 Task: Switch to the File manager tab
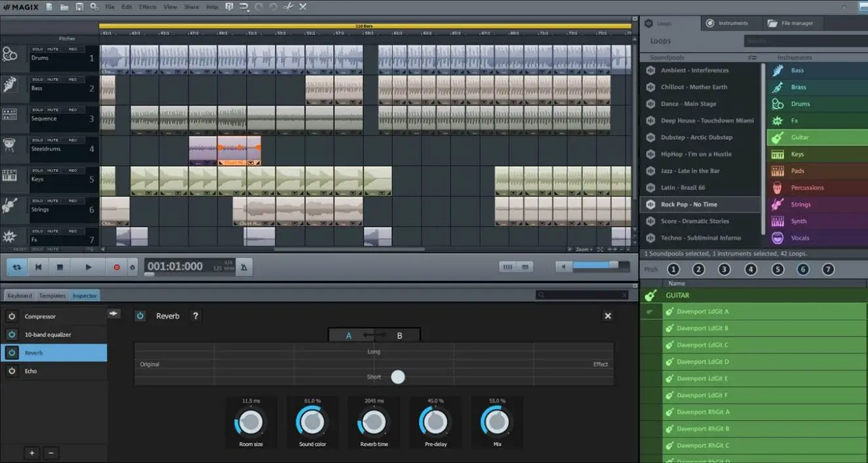point(797,23)
